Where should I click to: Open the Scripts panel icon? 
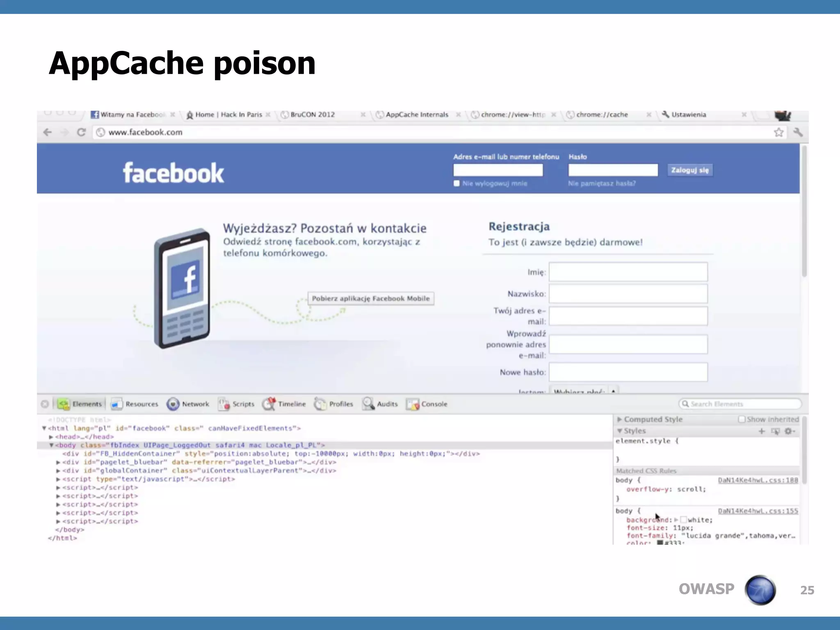coord(224,404)
